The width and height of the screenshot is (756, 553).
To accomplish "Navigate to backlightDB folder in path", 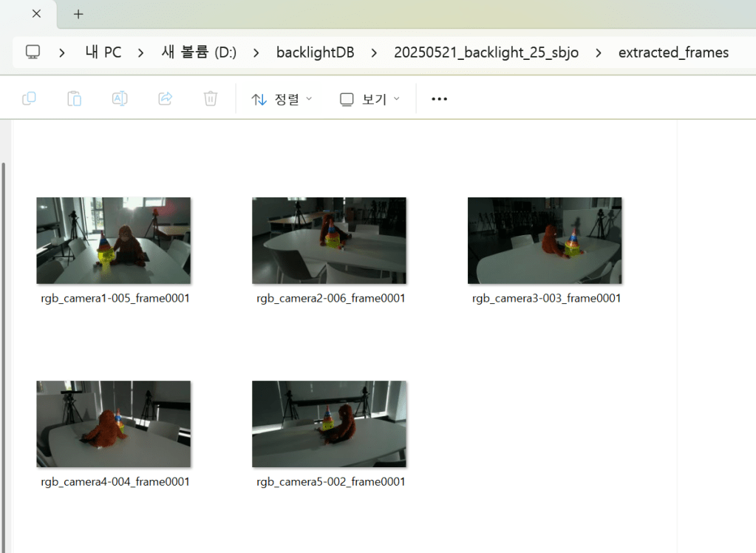I will pyautogui.click(x=315, y=52).
